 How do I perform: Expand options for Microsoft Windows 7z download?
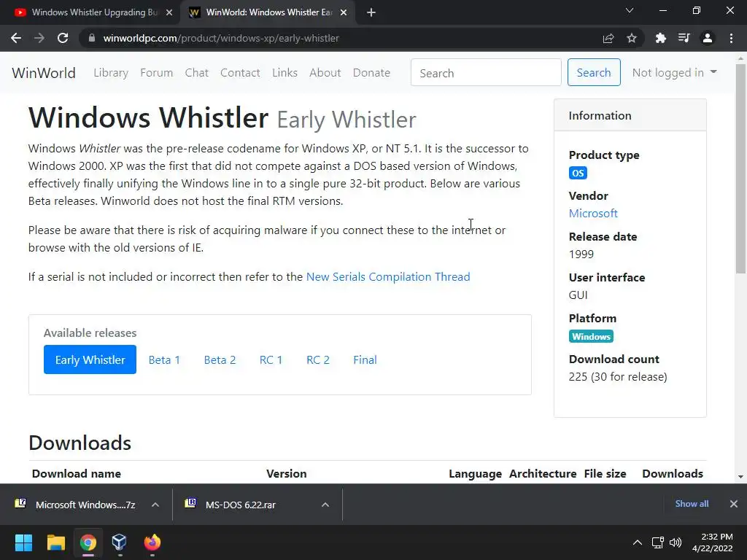(x=155, y=505)
